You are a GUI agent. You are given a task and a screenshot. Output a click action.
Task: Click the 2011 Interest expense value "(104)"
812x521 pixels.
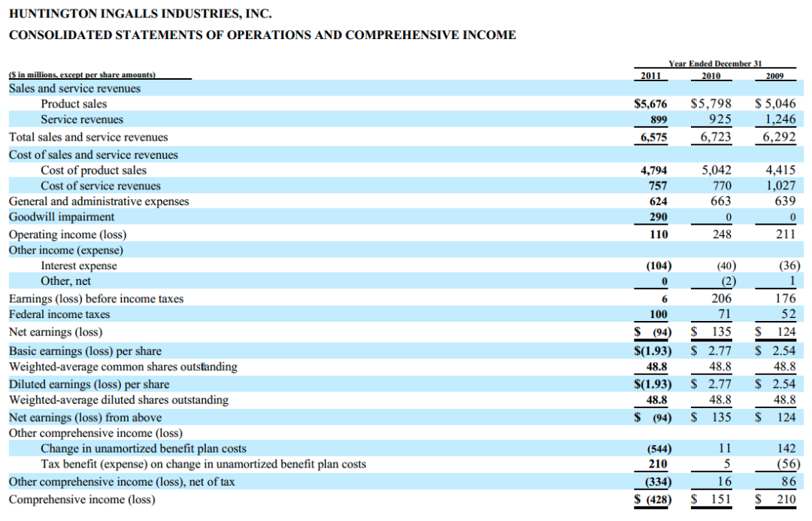click(x=659, y=265)
